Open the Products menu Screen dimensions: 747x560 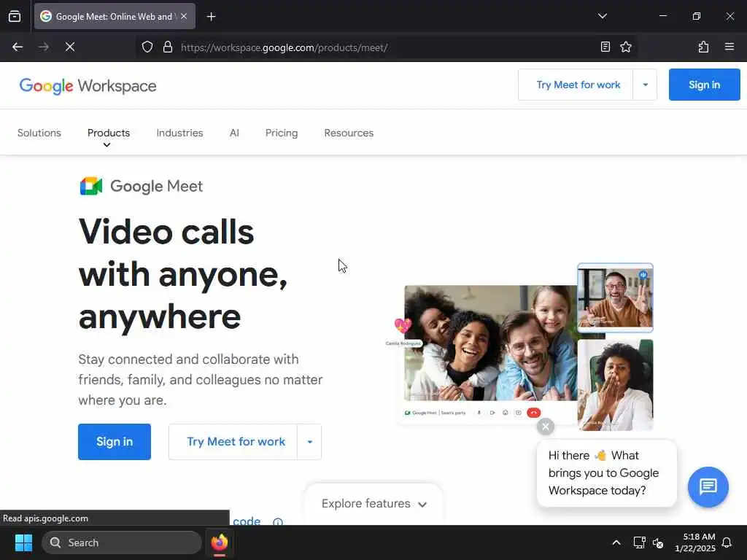(109, 133)
